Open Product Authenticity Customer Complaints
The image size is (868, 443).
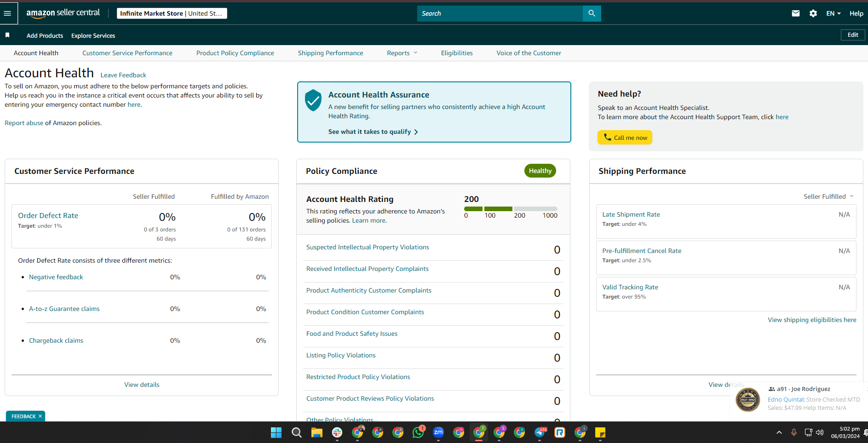tap(369, 290)
